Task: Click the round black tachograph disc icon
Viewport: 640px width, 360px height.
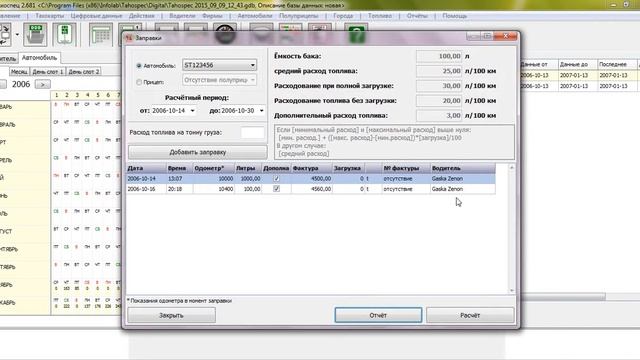Action: click(225, 33)
